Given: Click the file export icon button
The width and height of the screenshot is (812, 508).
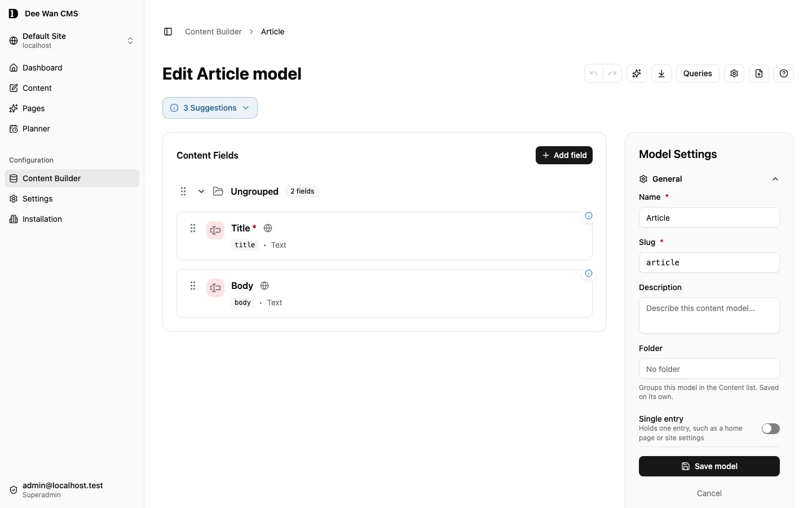Looking at the screenshot, I should (759, 73).
